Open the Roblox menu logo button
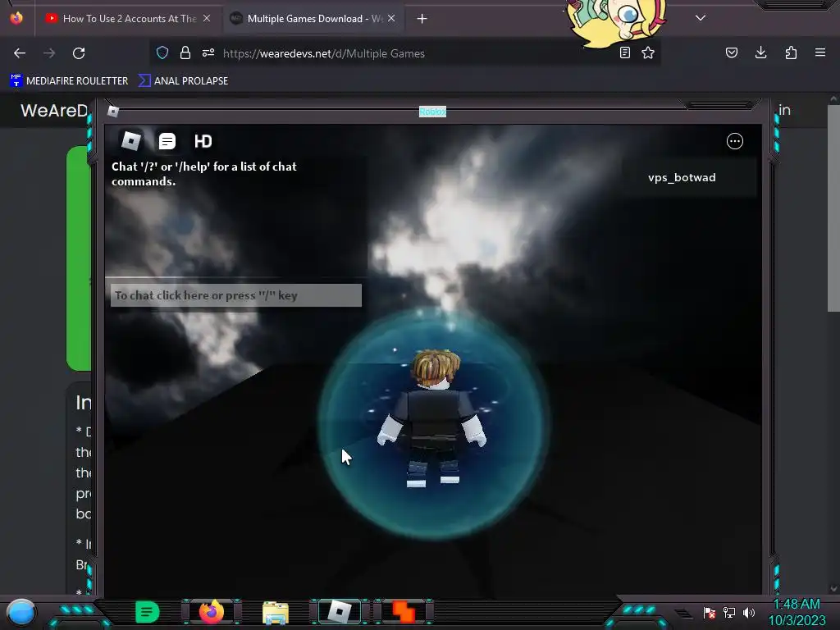Screen dimensions: 840x630 point(131,141)
